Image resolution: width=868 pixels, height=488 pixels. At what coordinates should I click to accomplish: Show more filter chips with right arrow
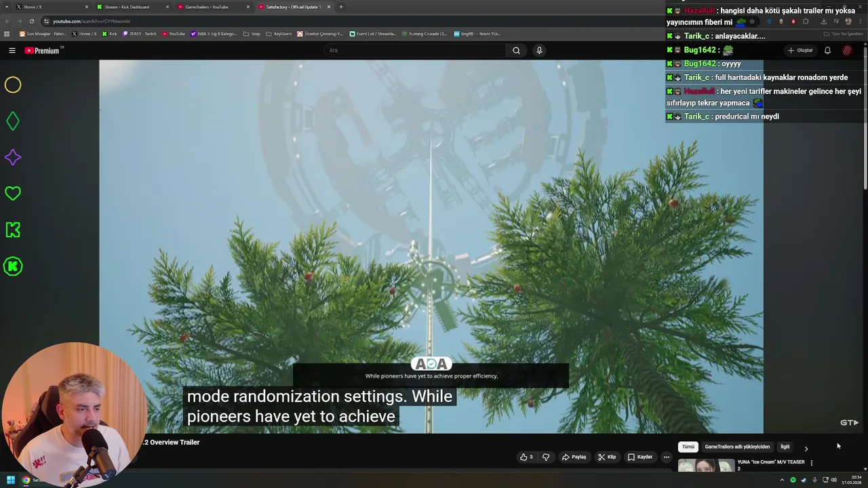(806, 448)
